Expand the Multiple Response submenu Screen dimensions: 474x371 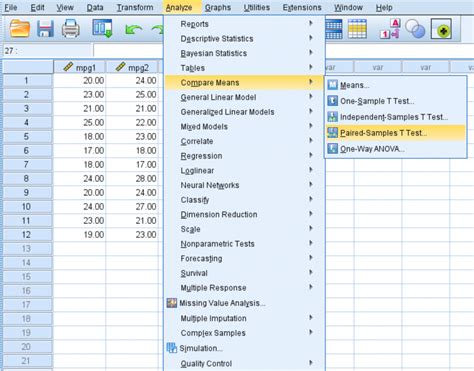(244, 288)
